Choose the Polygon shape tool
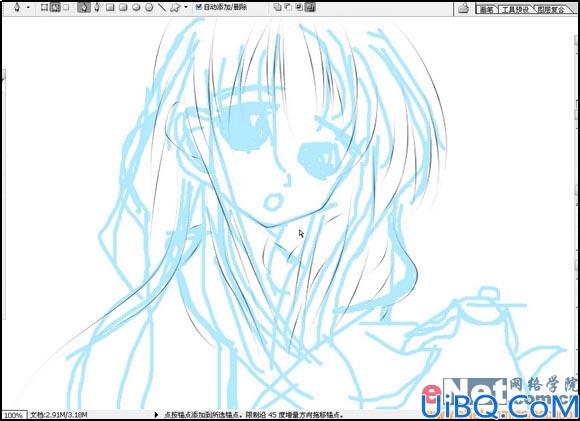Viewport: 580px width, 421px height. (149, 7)
